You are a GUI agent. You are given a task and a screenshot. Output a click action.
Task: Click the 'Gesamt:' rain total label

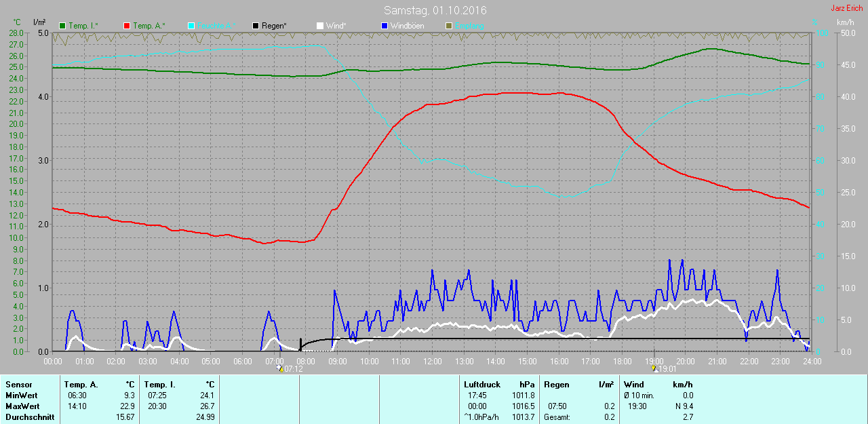557,417
